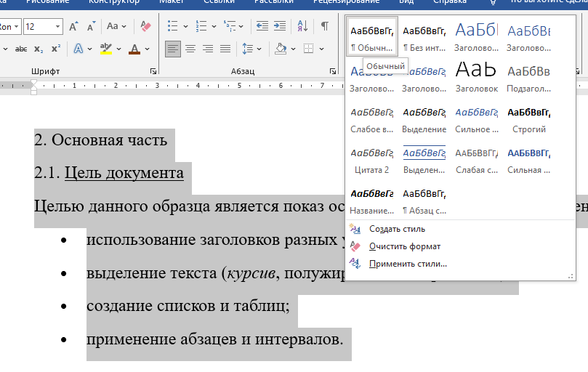
Task: Toggle the paragraph marks (¶) display
Action: 324,27
